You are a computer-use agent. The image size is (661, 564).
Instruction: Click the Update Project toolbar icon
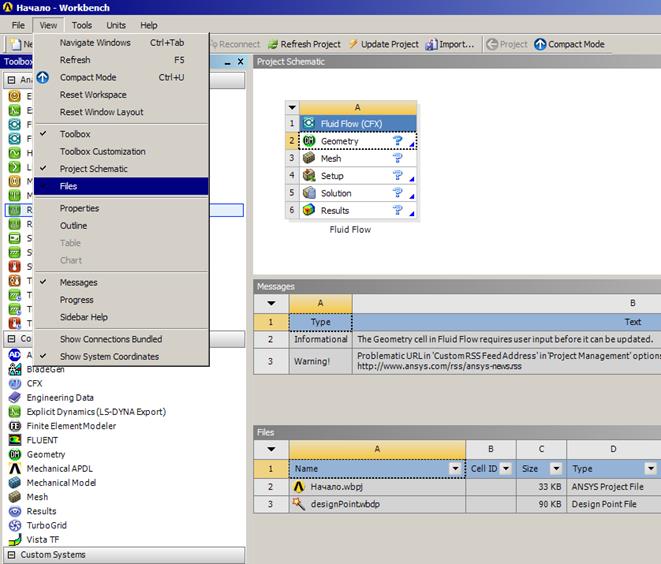[x=352, y=44]
